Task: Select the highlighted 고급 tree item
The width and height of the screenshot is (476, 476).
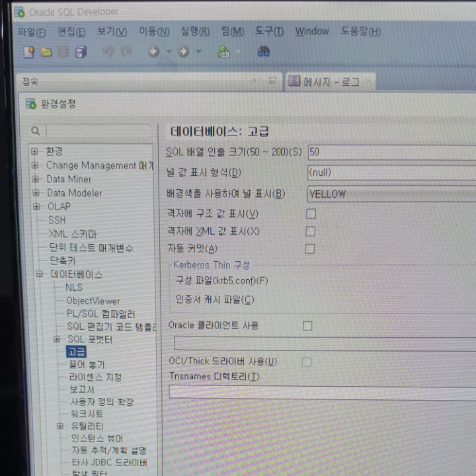Action: coord(76,352)
